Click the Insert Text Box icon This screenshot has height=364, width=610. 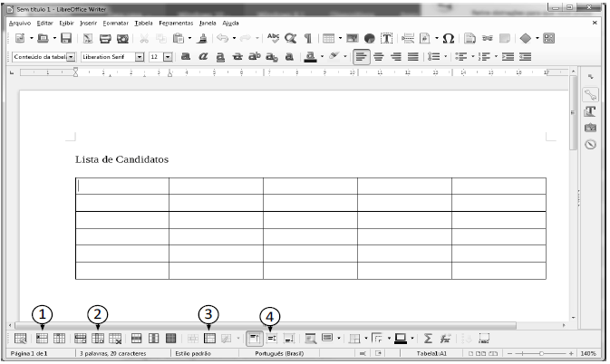pos(387,39)
